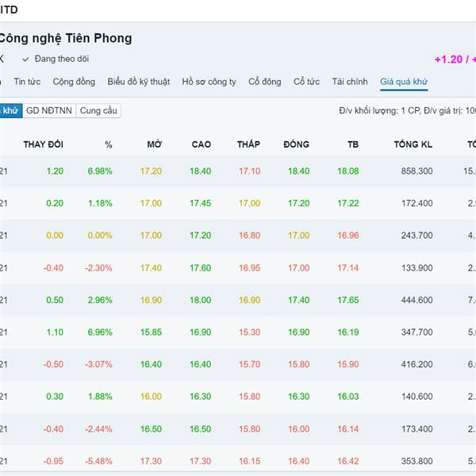
Task: Switch to the Cộng đồng tab
Action: click(x=74, y=82)
